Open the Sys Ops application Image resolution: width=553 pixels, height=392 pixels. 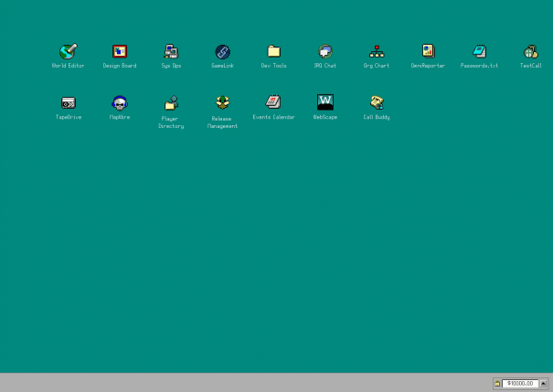[x=171, y=52]
